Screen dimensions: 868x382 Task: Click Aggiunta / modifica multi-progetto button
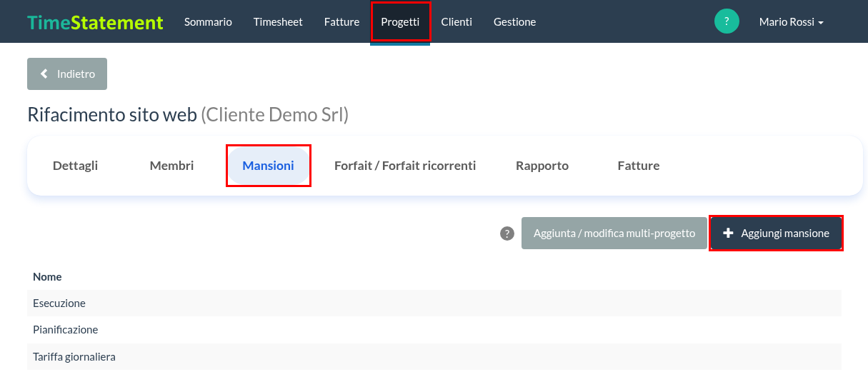click(614, 233)
